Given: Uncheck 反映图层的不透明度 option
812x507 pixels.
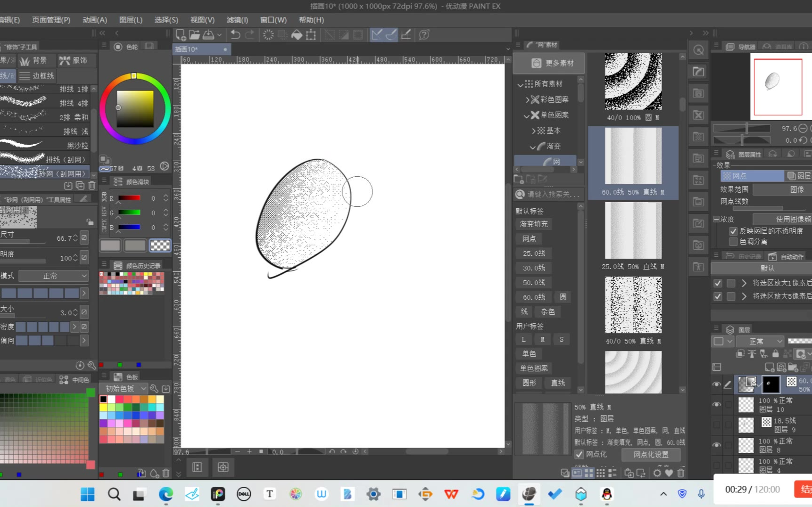Looking at the screenshot, I should (x=733, y=231).
